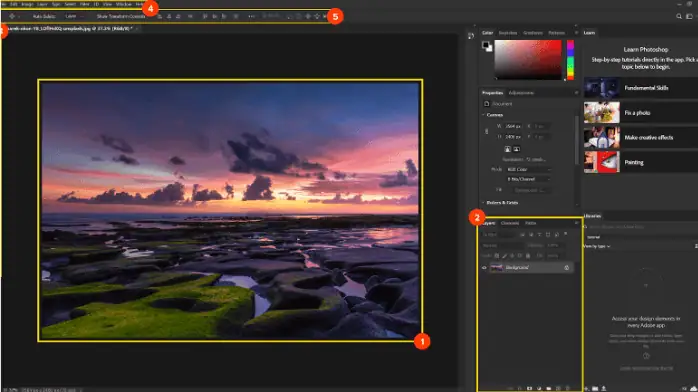Open the Fill dropdown in Properties
Screen dimensions: 698x392
[531, 190]
